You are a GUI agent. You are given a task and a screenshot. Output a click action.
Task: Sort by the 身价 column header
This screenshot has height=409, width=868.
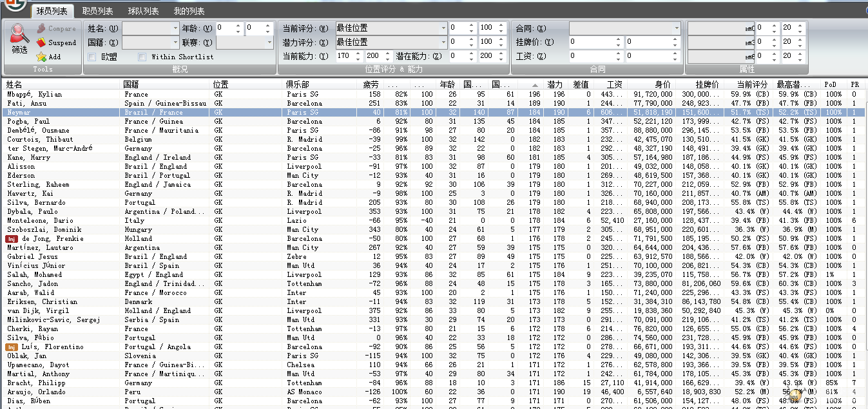pos(650,84)
